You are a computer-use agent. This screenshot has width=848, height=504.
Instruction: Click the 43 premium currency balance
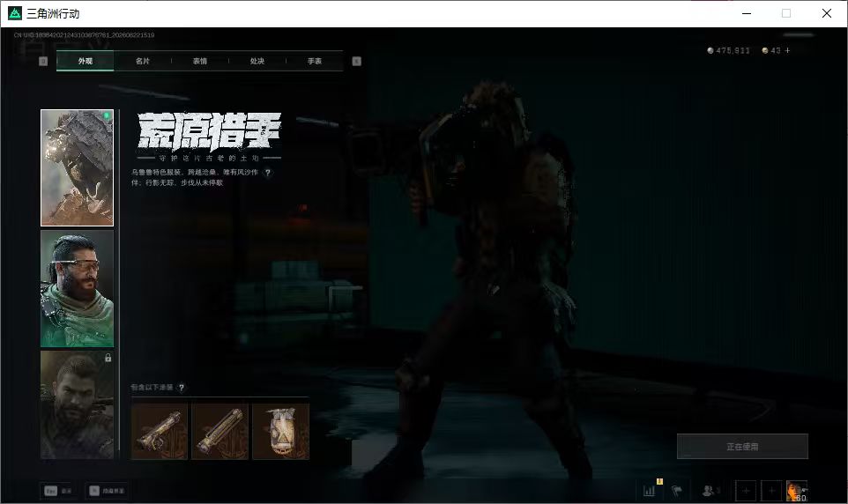[771, 50]
